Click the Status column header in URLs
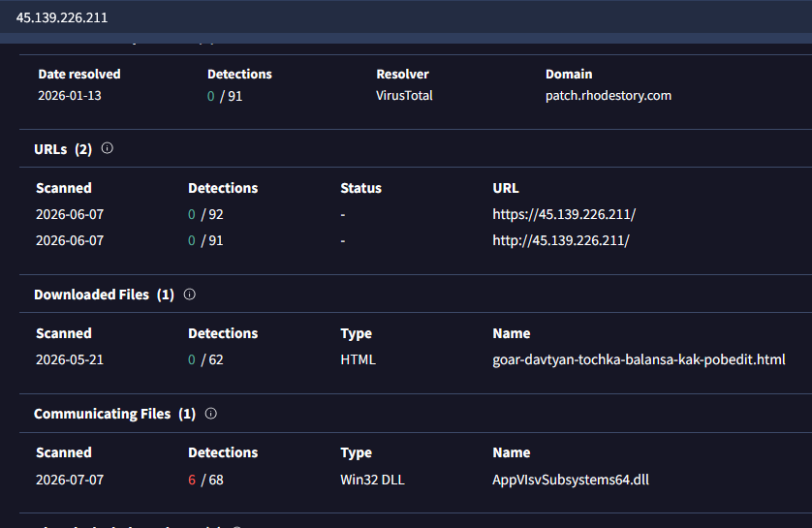The image size is (812, 528). pos(361,188)
